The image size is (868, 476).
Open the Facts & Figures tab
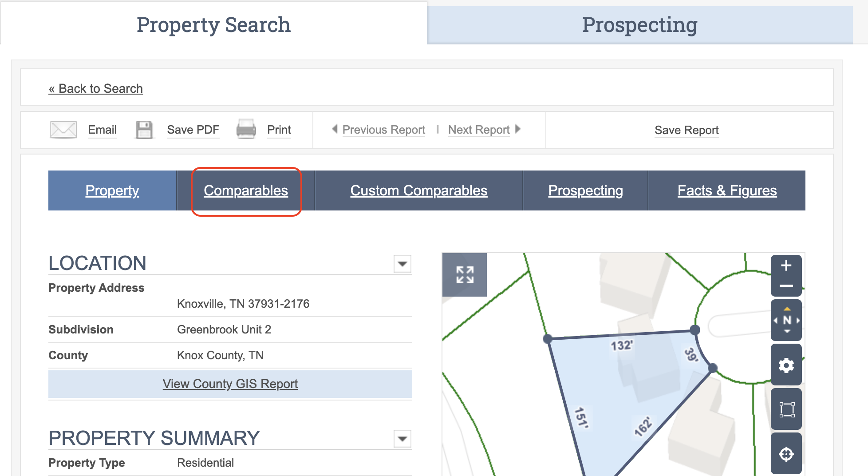[727, 190]
